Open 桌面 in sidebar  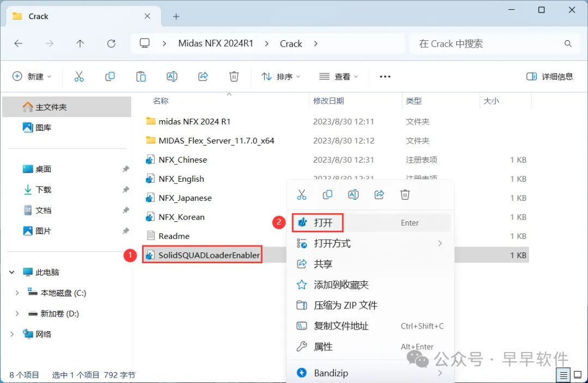[67, 169]
